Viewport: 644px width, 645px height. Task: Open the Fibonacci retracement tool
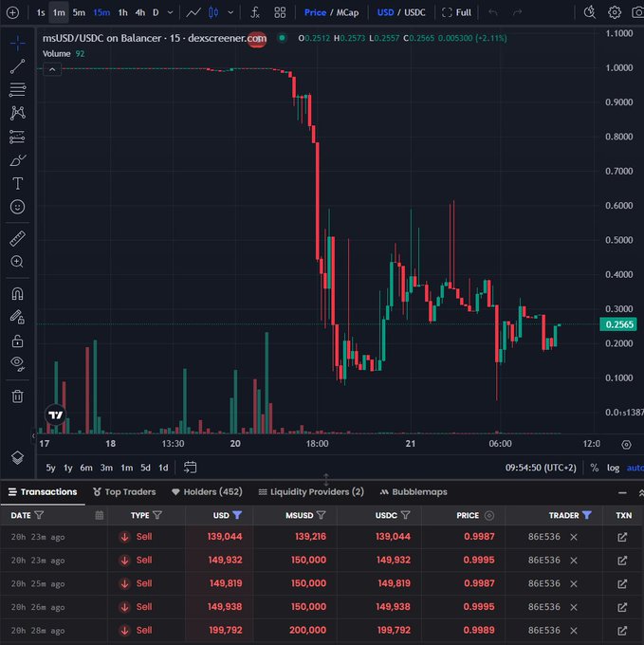pos(17,89)
